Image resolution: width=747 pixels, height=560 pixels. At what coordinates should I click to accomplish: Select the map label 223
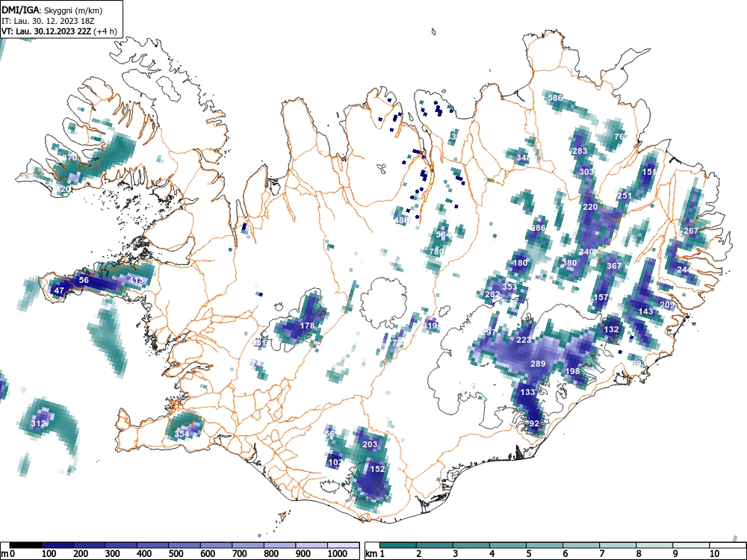pyautogui.click(x=524, y=340)
